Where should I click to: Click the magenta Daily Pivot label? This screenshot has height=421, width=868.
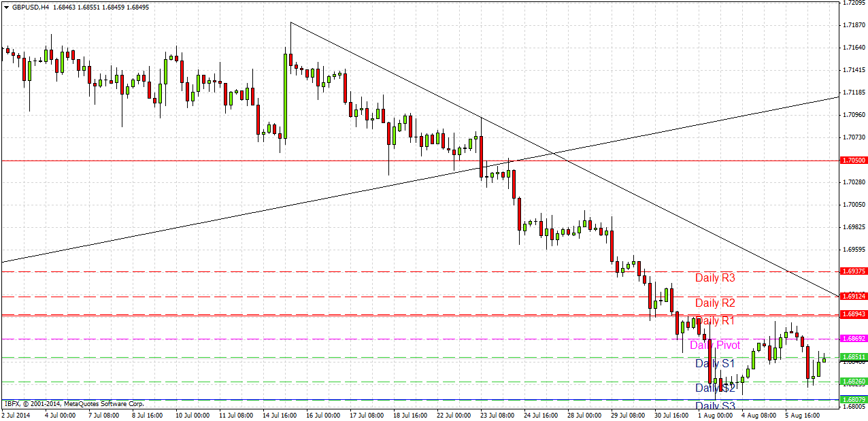(716, 346)
